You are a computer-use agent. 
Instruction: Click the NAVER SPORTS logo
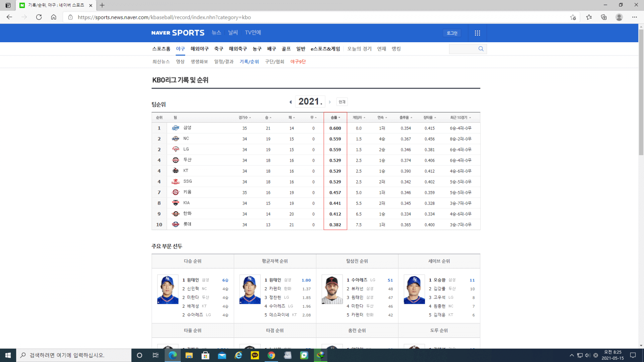coord(178,33)
